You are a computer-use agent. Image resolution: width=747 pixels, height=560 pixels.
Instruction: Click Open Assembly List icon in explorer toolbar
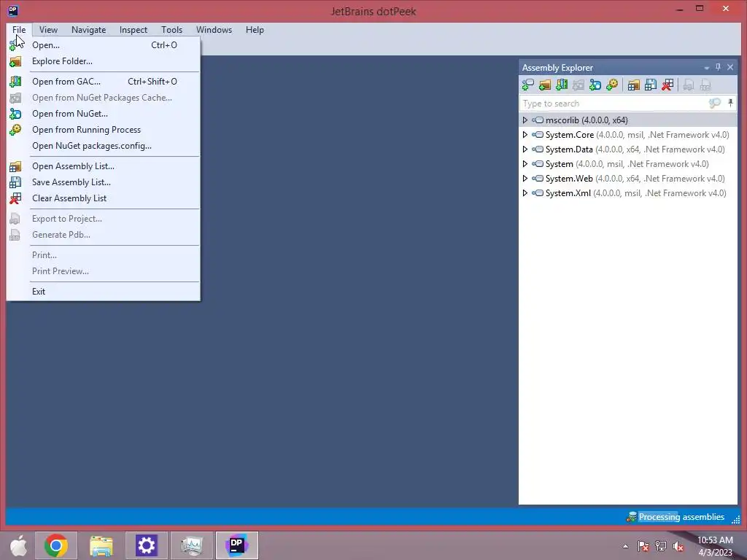pyautogui.click(x=634, y=85)
